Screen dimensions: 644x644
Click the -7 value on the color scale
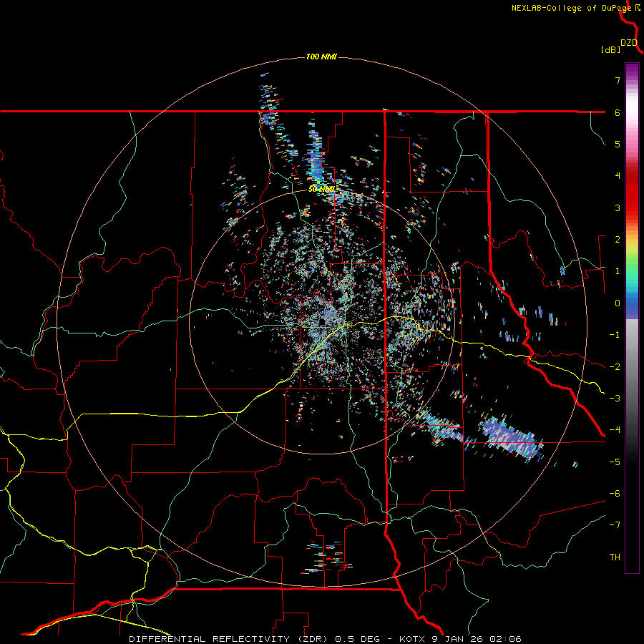point(615,525)
